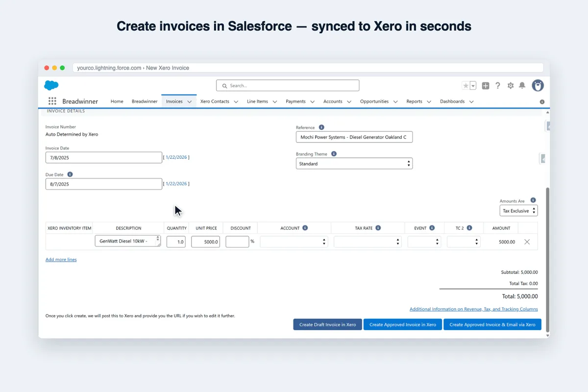This screenshot has height=392, width=588.
Task: Open the Xero Contacts tab
Action: point(215,101)
